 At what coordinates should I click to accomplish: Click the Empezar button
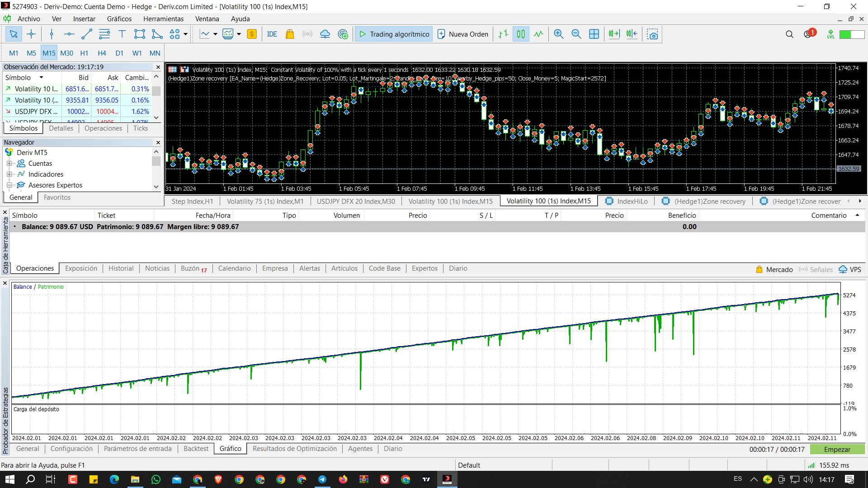click(x=837, y=450)
